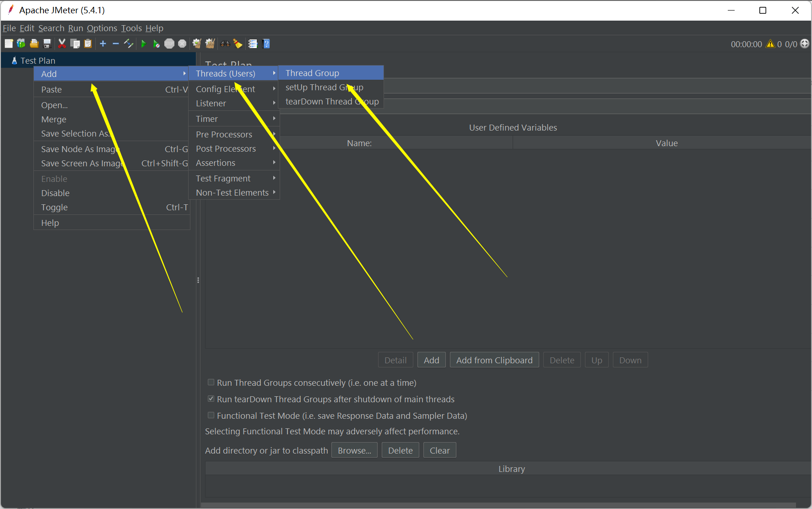This screenshot has width=812, height=509.
Task: Expand the Add submenu
Action: point(111,74)
